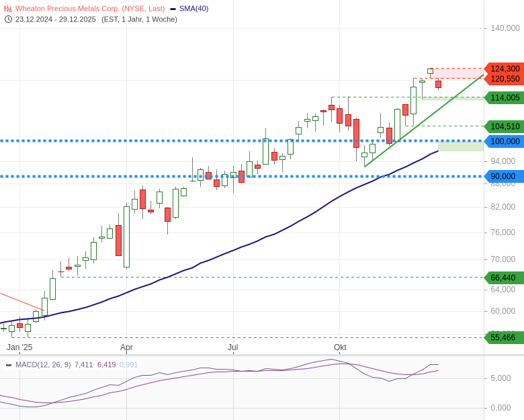
Task: Click the clock icon beside the date range
Action: point(8,19)
